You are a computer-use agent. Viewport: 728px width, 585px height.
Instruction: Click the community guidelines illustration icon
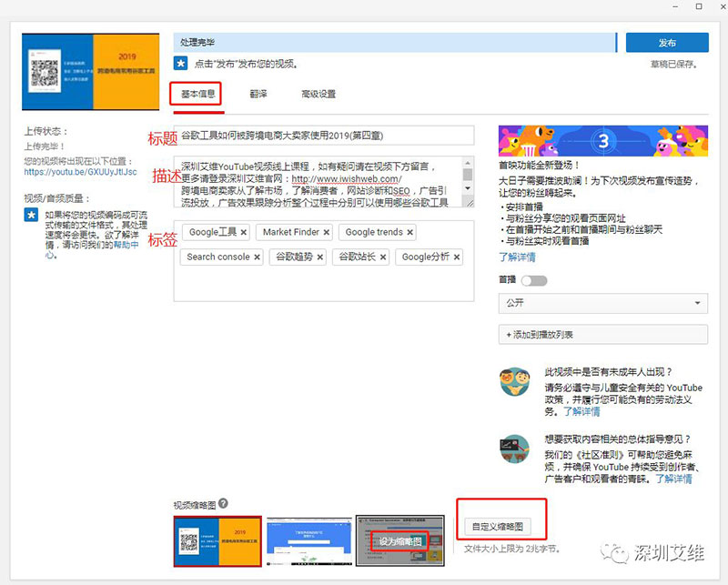(x=514, y=449)
